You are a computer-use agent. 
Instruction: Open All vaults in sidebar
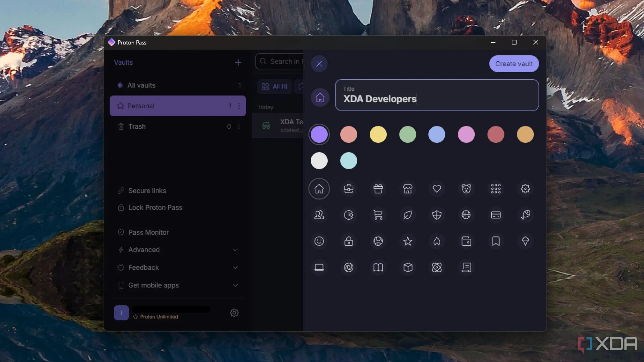click(178, 85)
